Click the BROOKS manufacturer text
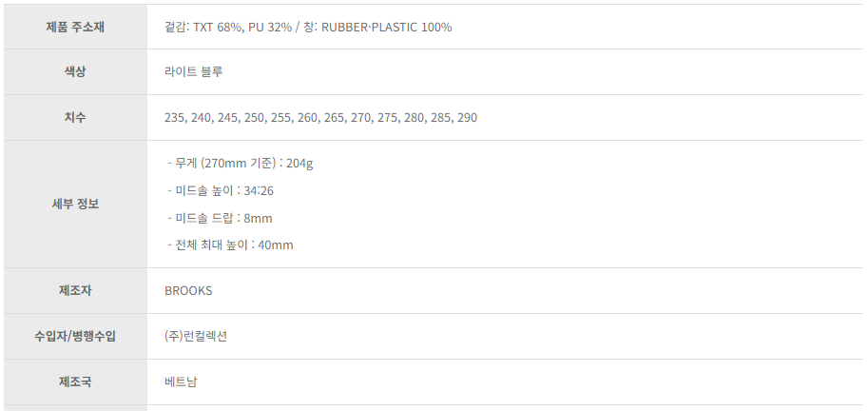The width and height of the screenshot is (868, 411). (188, 291)
